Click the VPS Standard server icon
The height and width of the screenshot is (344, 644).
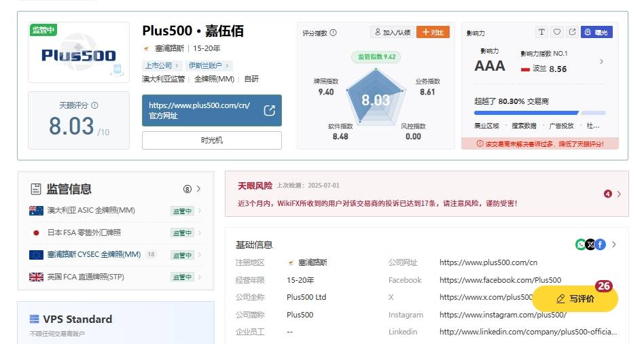pyautogui.click(x=35, y=320)
